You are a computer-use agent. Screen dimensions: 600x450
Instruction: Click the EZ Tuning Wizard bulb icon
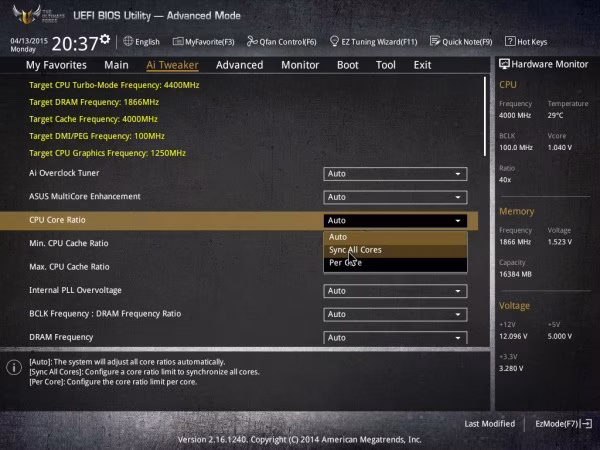click(x=334, y=41)
